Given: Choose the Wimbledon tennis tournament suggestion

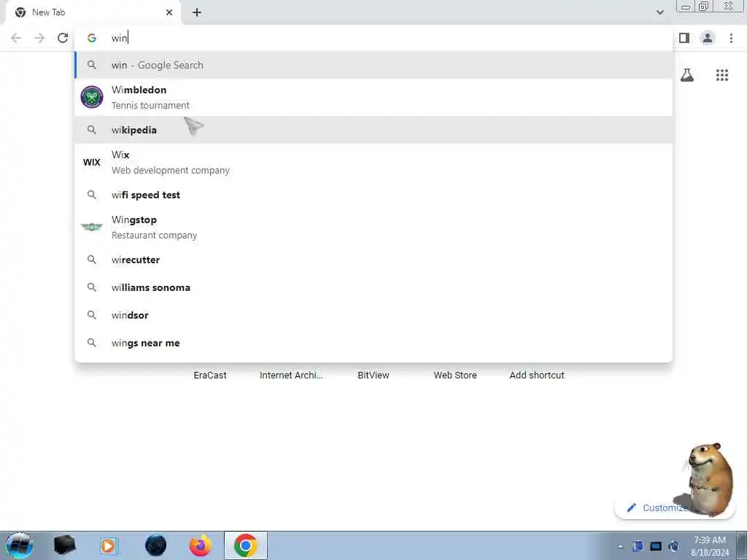Looking at the screenshot, I should tap(373, 97).
